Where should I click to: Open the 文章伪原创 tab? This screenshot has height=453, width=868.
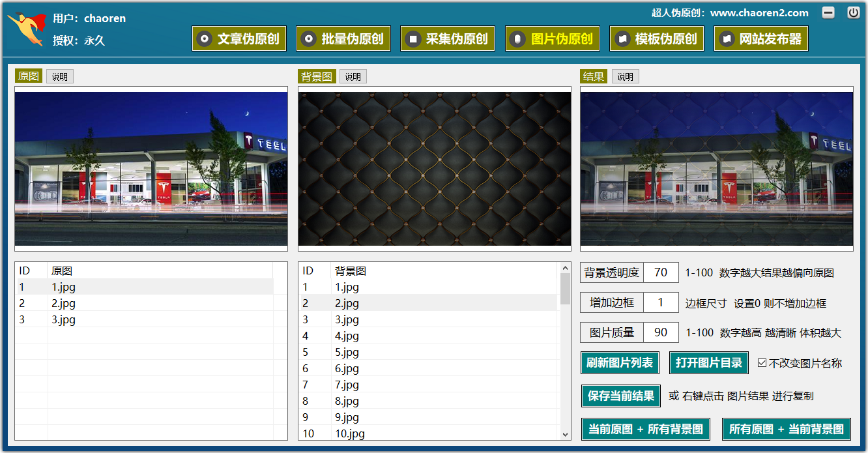pyautogui.click(x=239, y=38)
